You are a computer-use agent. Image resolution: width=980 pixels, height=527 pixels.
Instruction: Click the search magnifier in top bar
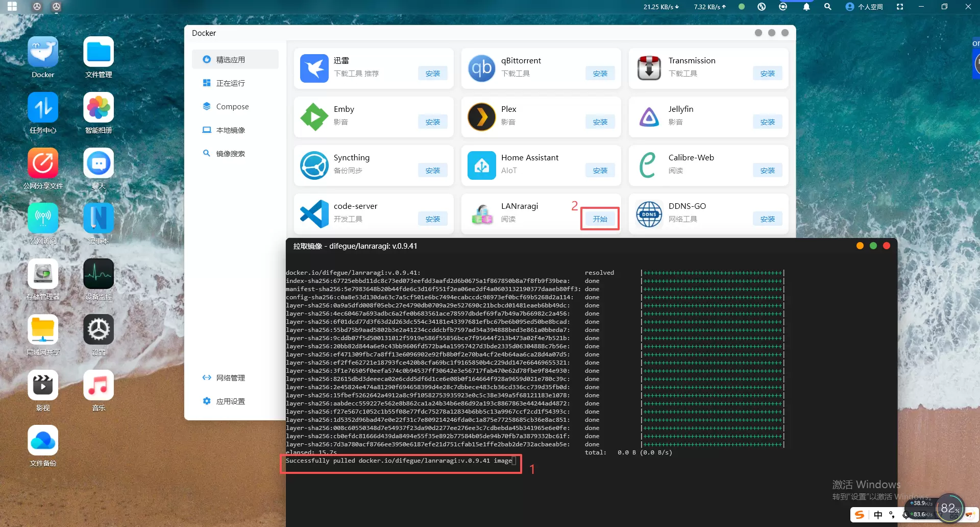(x=828, y=7)
